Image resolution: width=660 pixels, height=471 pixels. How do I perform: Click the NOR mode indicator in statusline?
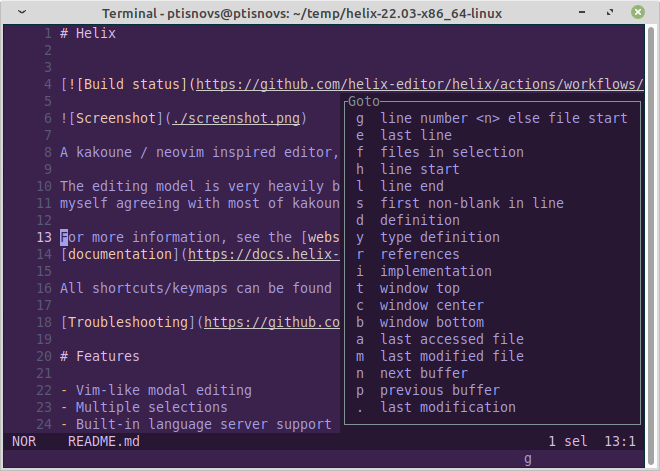24,441
